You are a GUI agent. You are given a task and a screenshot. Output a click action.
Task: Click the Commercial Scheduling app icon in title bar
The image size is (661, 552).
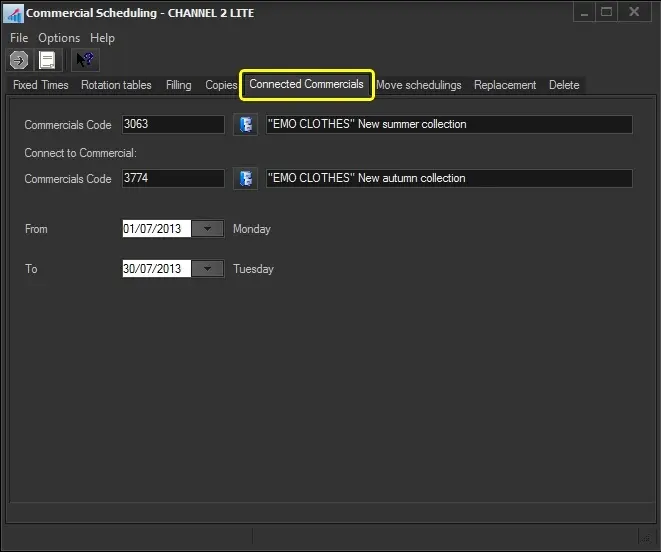(14, 14)
